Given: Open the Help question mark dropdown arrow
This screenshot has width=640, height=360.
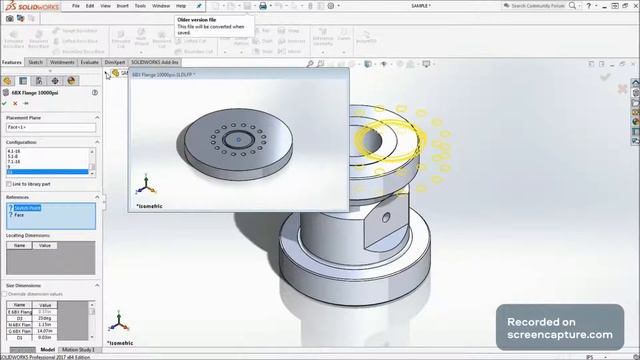Looking at the screenshot, I should [x=596, y=6].
